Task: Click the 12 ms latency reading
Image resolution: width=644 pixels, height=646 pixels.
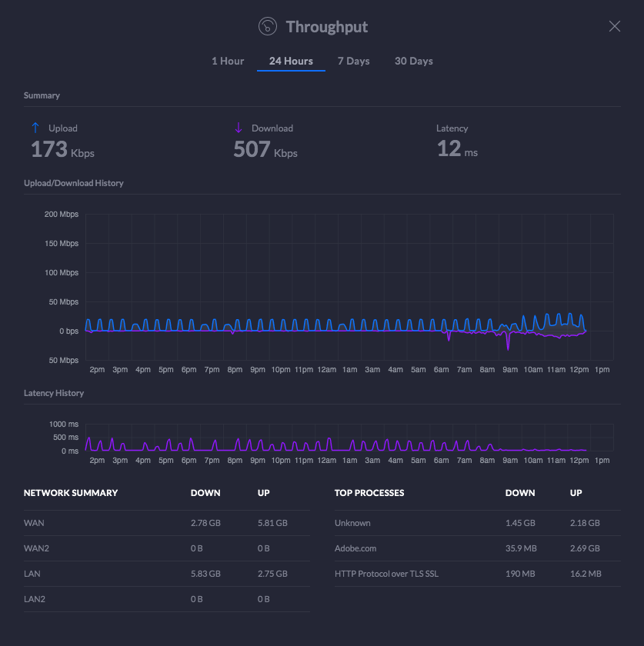Action: (x=457, y=149)
